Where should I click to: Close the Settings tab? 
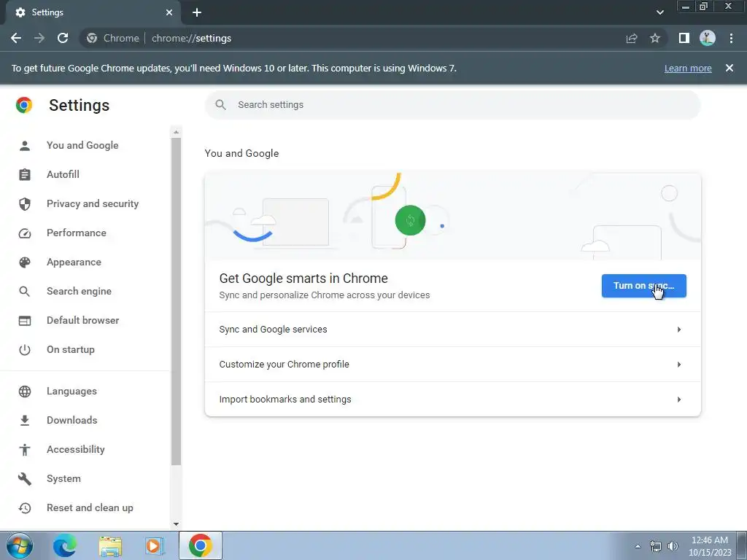[169, 12]
